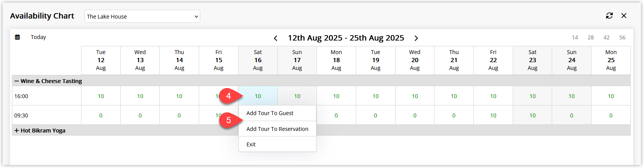Switch to 42 days view
644x168 pixels.
[607, 37]
